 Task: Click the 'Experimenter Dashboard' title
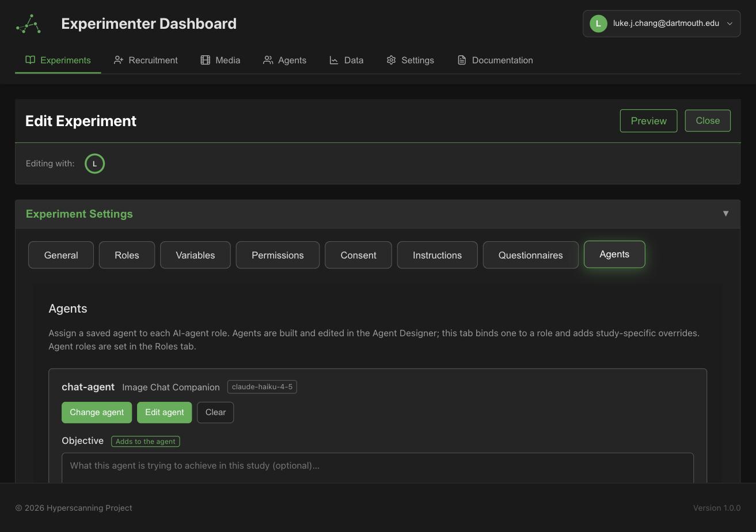click(149, 24)
